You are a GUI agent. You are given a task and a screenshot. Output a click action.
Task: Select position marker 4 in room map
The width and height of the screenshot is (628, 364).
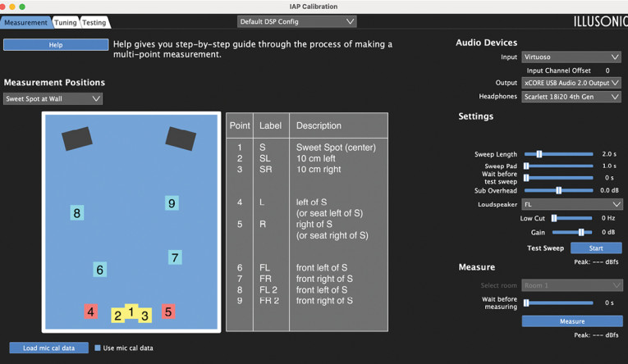pos(91,312)
